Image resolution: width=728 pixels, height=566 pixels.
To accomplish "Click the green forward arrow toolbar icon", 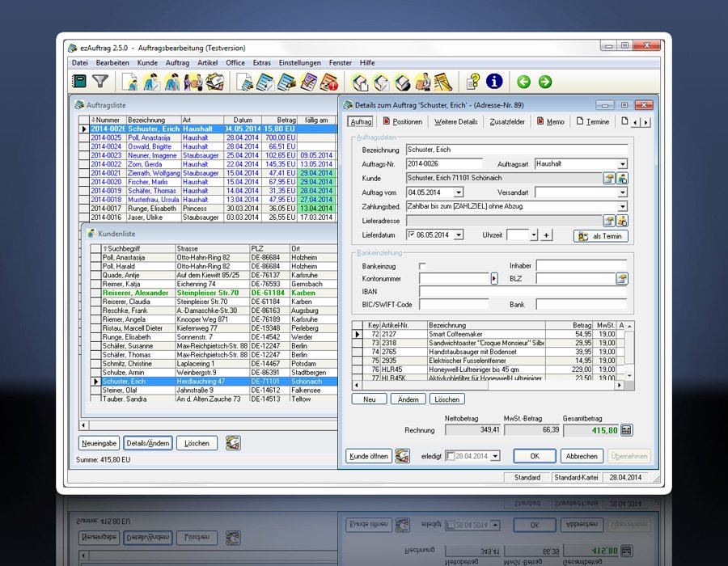I will coord(545,82).
